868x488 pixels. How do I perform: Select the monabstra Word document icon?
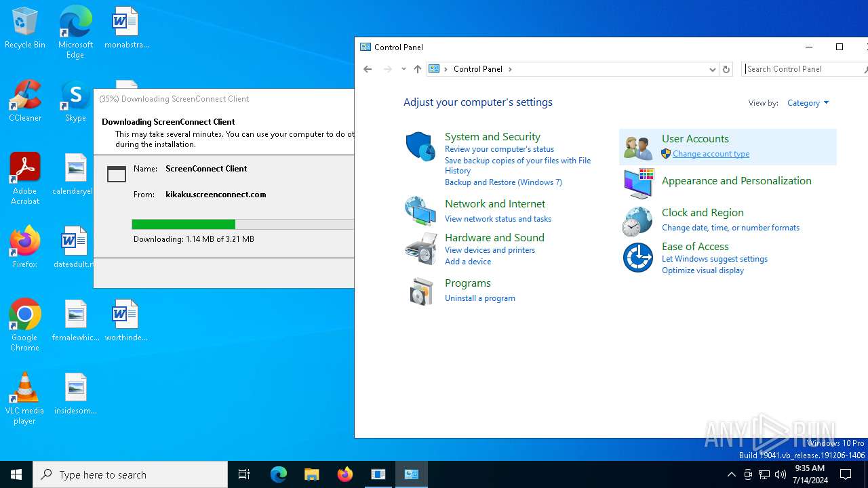(126, 28)
